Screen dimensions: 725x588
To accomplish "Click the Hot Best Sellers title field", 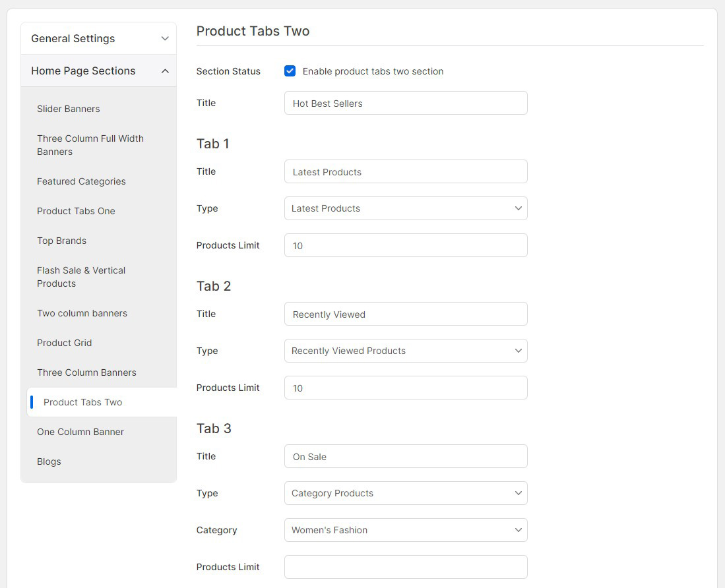I will (x=406, y=103).
